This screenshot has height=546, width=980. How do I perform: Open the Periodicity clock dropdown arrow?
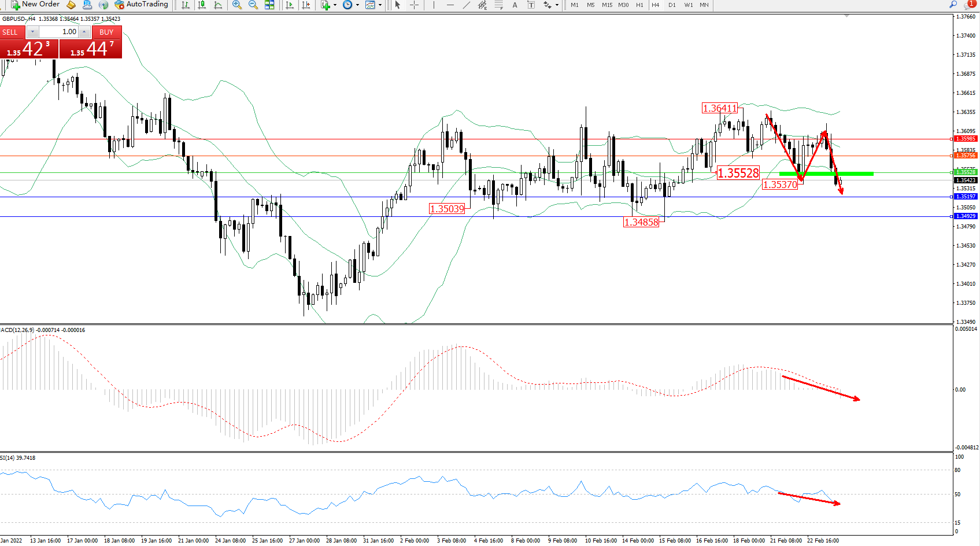[x=357, y=5]
